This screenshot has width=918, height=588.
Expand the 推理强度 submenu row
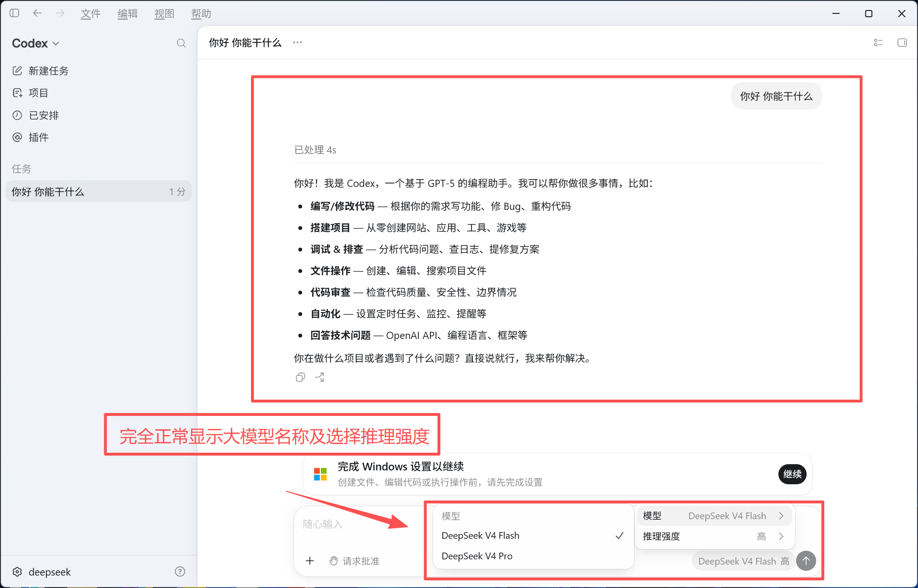pyautogui.click(x=714, y=536)
